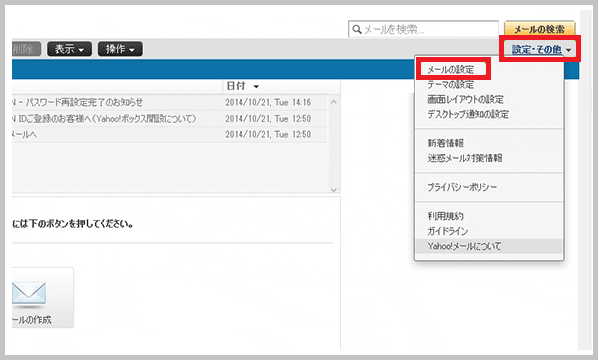The height and width of the screenshot is (360, 599).
Task: Click the envelope compose mail icon
Action: (x=29, y=295)
